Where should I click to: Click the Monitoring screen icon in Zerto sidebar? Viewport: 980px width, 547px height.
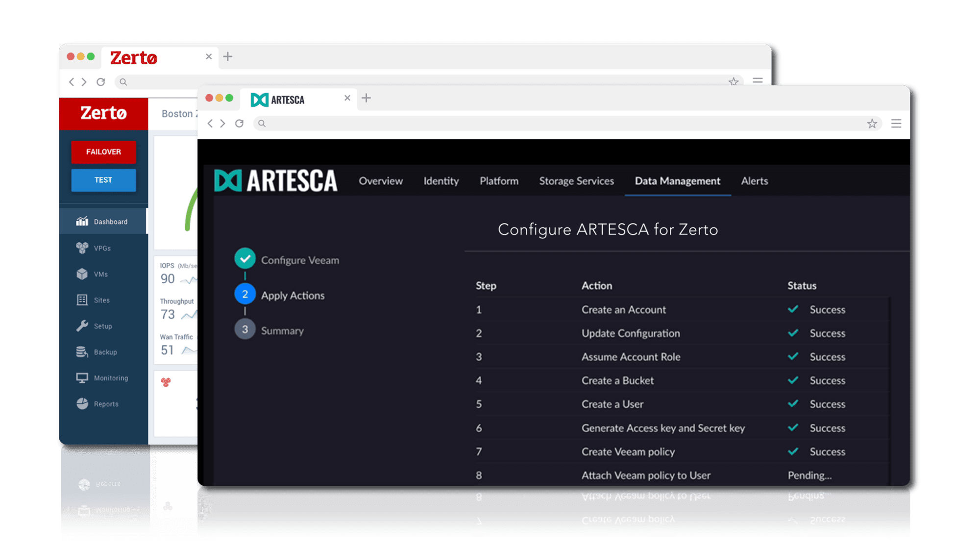[x=82, y=378]
